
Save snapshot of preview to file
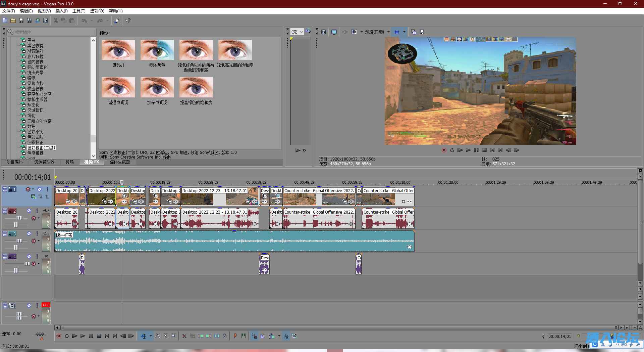pyautogui.click(x=422, y=32)
